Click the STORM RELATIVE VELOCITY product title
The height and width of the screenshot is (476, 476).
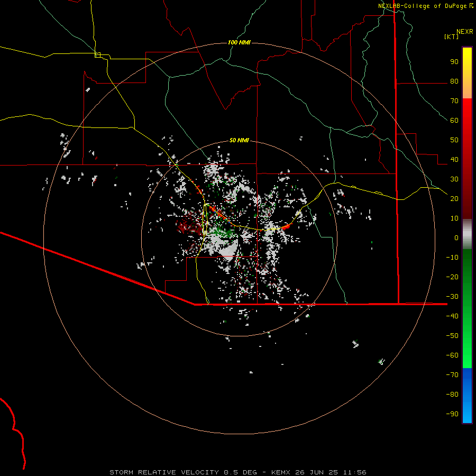[x=164, y=472]
